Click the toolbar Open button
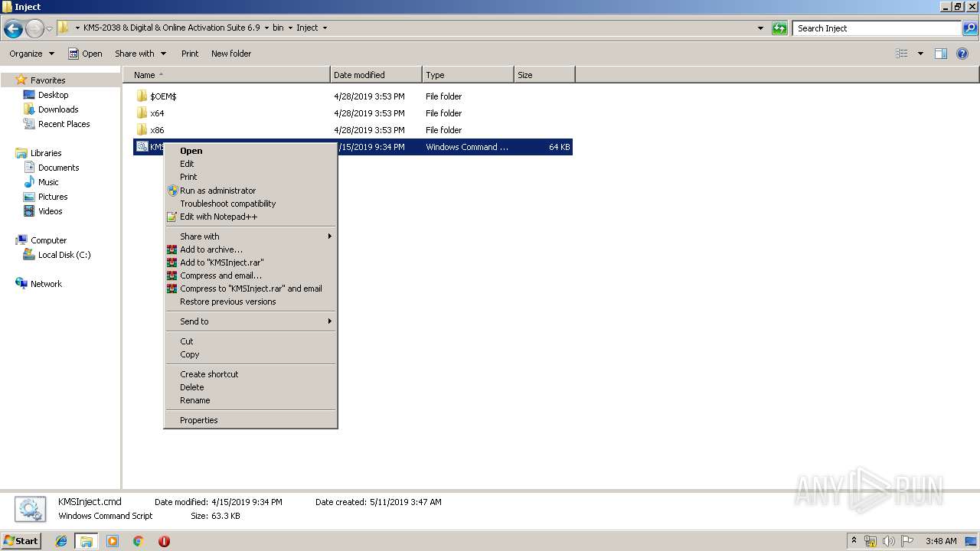980x551 pixels. [x=85, y=54]
